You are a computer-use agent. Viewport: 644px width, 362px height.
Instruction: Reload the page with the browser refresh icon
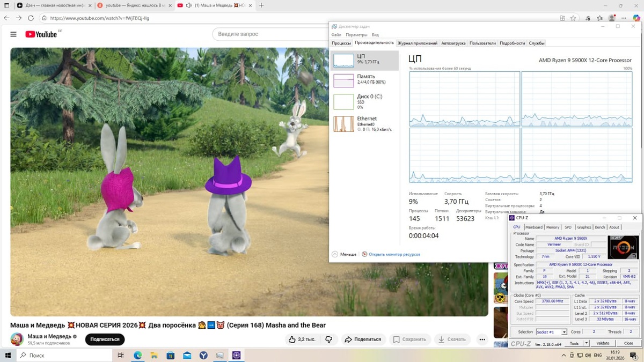(x=31, y=18)
